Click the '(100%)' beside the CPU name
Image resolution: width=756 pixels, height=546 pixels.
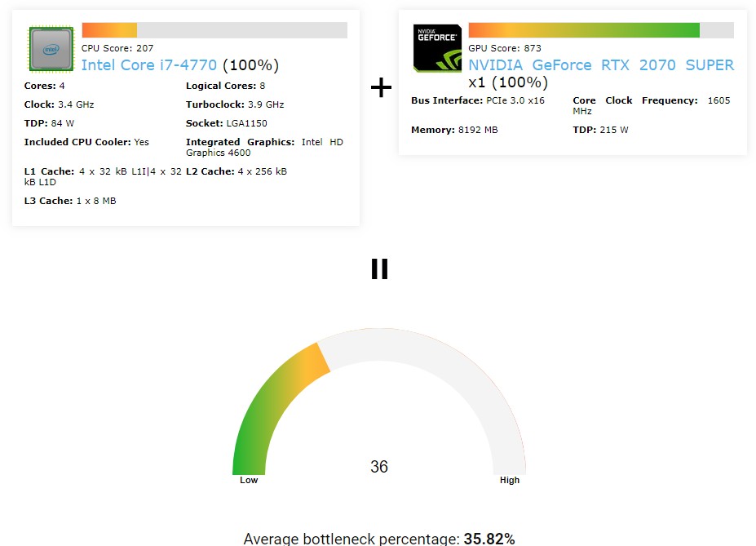click(250, 65)
